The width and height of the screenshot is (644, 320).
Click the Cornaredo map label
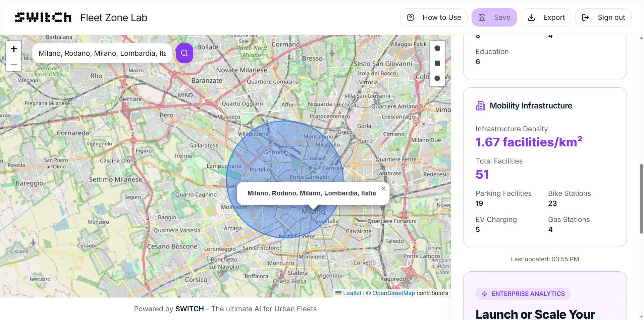tap(73, 133)
